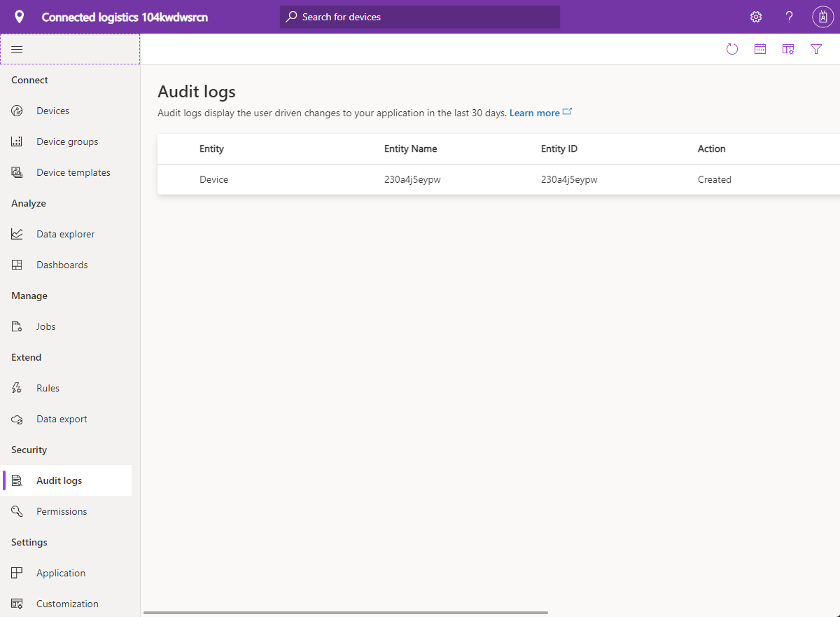Open the Learn more link
840x617 pixels.
535,112
